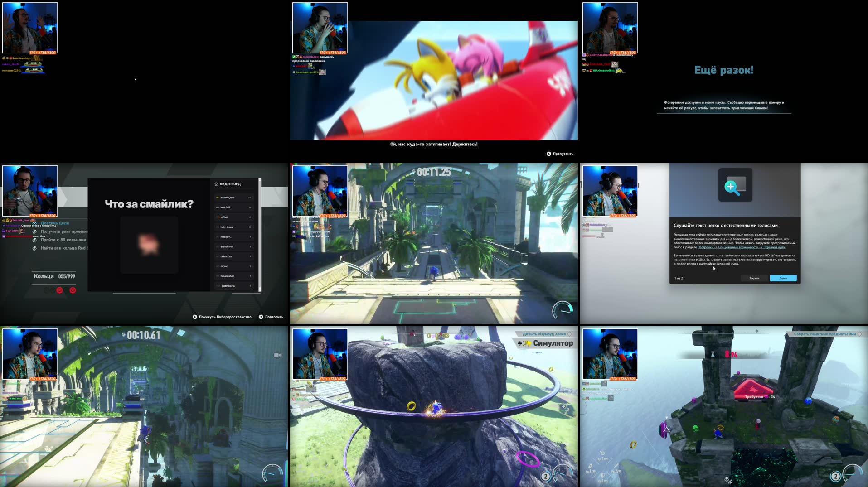Image resolution: width=868 pixels, height=487 pixels.
Task: Select Повторить to retry the stage
Action: coord(272,317)
